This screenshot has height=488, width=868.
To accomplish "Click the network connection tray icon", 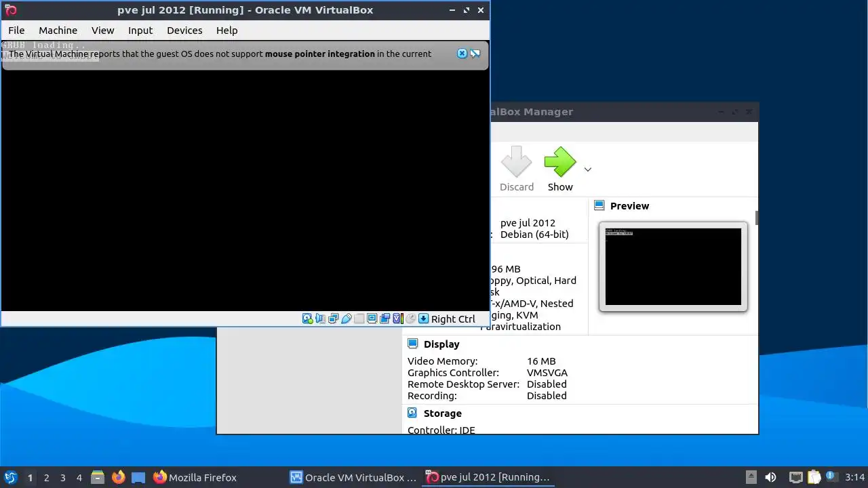I will click(796, 477).
